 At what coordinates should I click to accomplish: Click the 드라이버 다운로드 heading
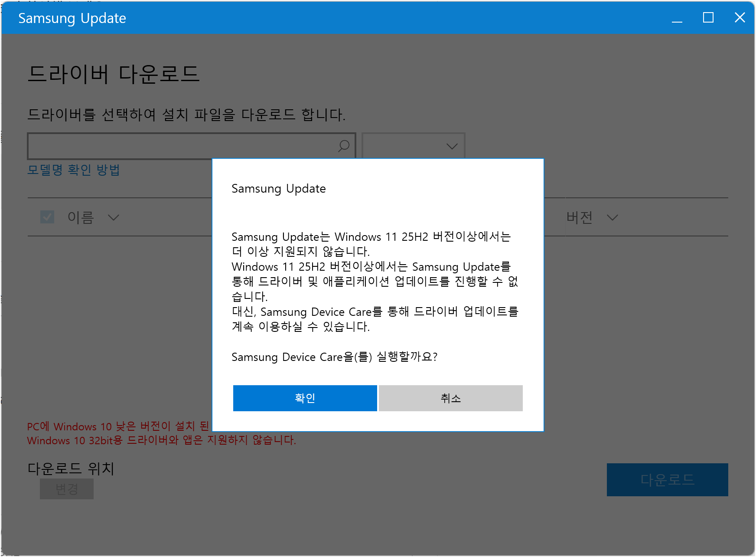pos(114,73)
